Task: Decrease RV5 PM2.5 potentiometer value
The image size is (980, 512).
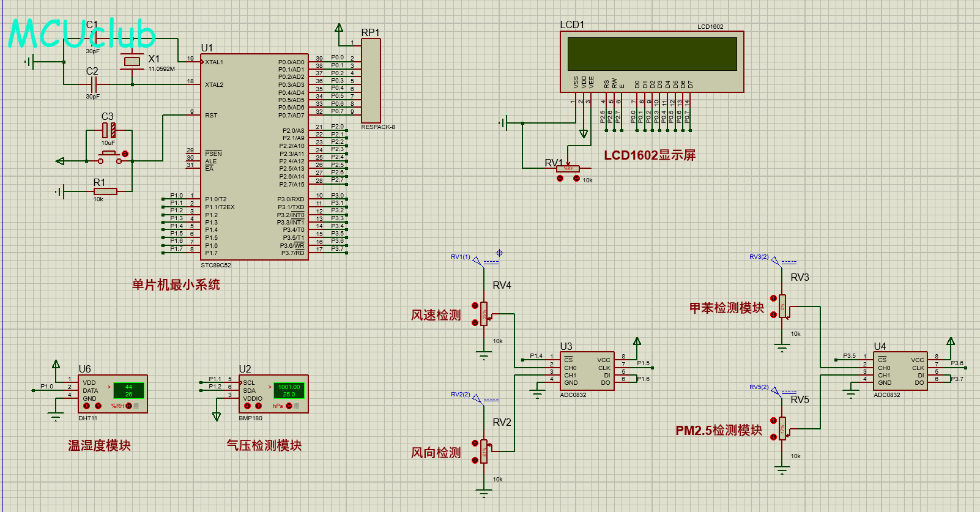Action: (x=773, y=437)
